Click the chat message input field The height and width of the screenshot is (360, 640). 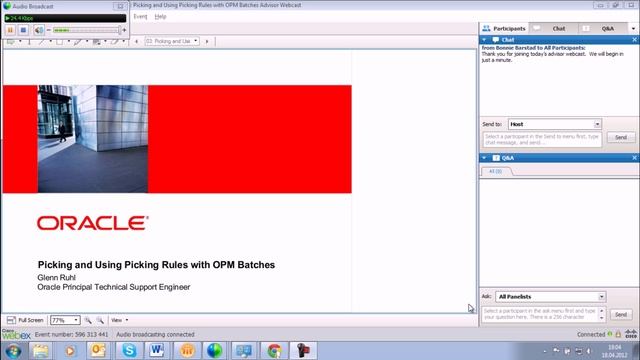click(x=542, y=140)
